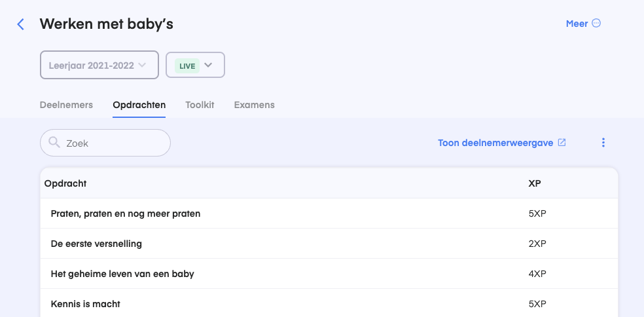
Task: Click the external link icon beside deelnemerweergave
Action: click(x=562, y=143)
